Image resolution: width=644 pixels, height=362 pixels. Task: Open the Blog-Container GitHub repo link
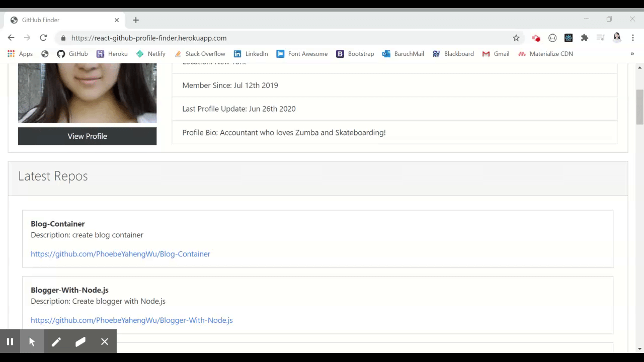[120, 254]
